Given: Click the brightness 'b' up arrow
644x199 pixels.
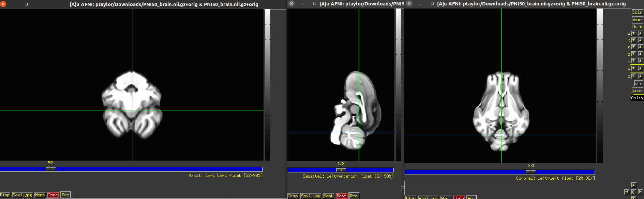Looking at the screenshot, I should coord(640,40).
